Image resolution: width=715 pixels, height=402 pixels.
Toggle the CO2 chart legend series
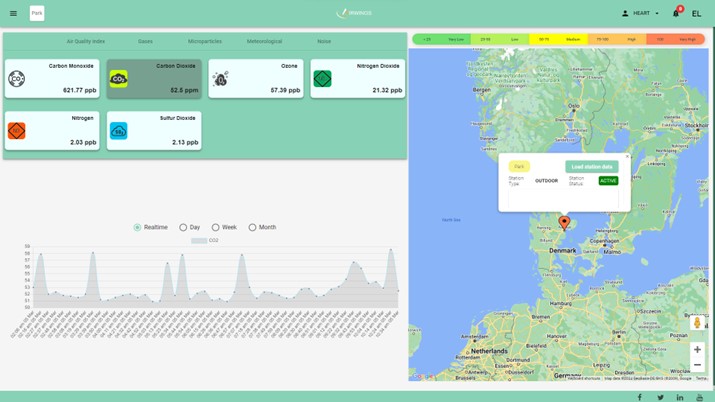205,241
